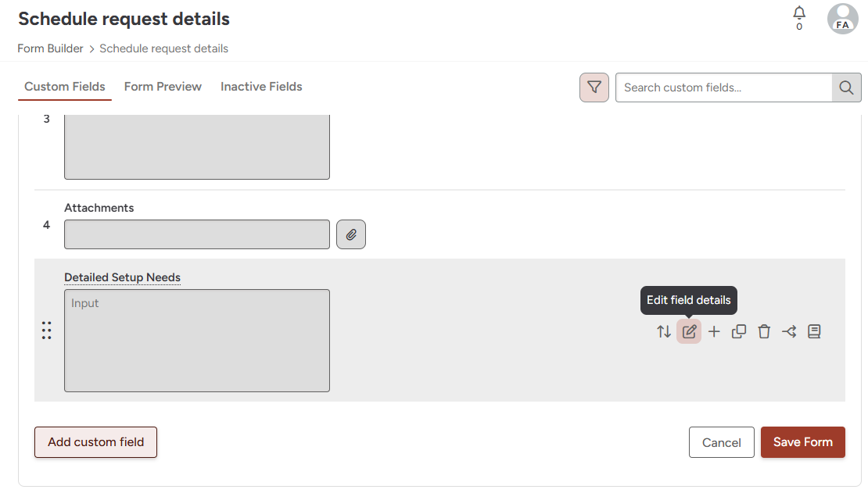Image resolution: width=868 pixels, height=493 pixels.
Task: Open notifications bell icon
Action: pos(799,13)
